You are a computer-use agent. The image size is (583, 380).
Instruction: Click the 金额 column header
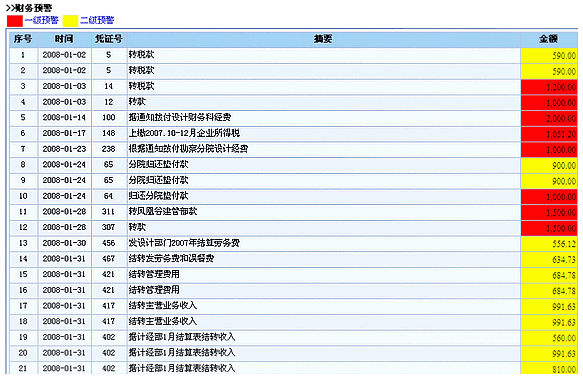click(x=548, y=39)
